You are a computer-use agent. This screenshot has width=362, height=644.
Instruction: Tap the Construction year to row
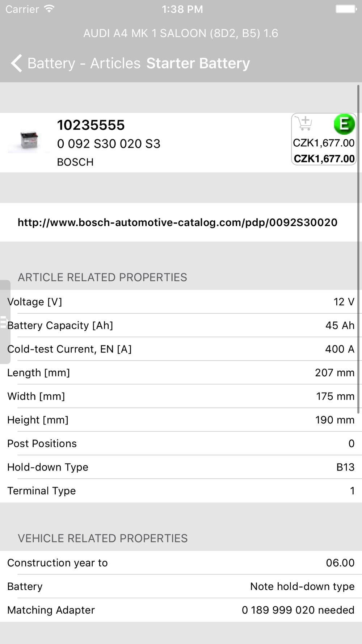tap(181, 563)
